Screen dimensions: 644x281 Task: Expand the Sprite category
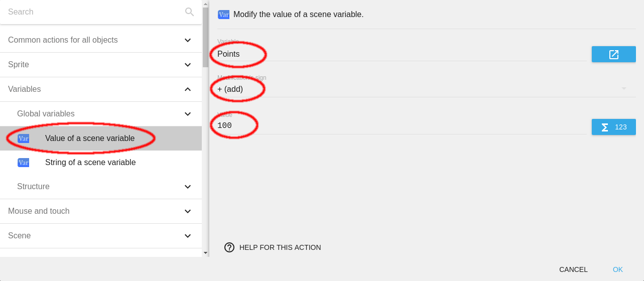(x=188, y=65)
